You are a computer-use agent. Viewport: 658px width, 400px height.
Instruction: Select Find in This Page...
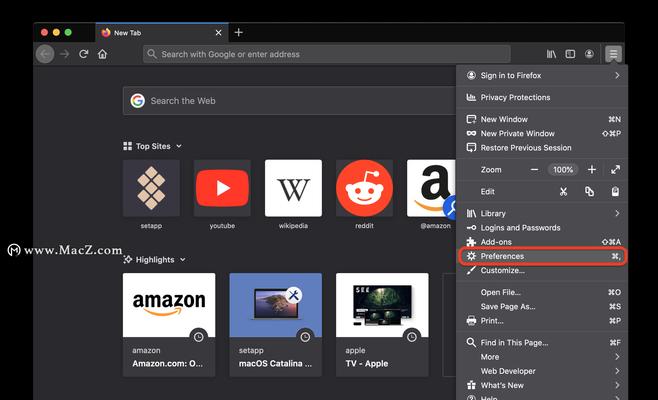[542, 342]
